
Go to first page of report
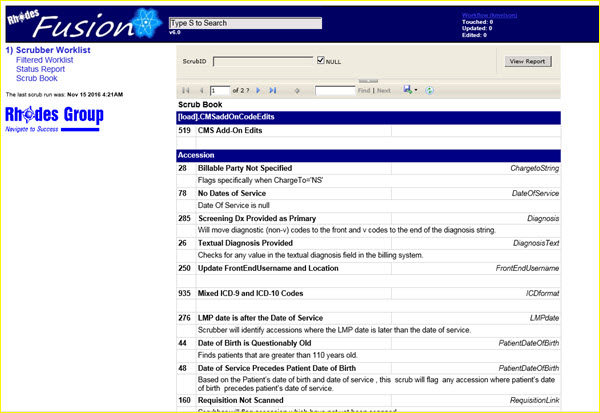[x=185, y=90]
